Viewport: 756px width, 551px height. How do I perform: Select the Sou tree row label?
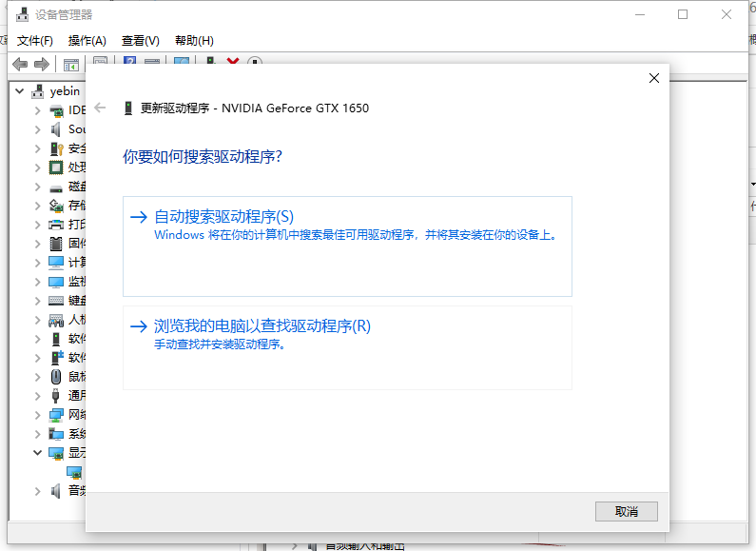coord(77,129)
